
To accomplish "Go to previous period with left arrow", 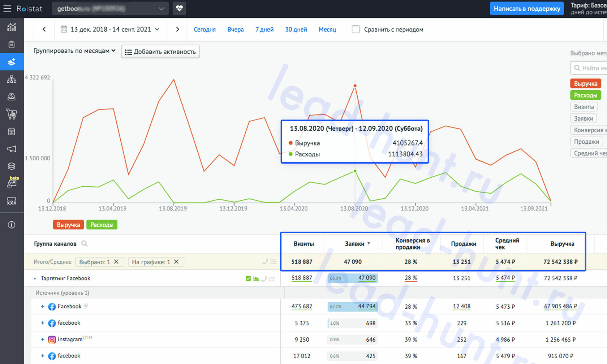I will [44, 29].
